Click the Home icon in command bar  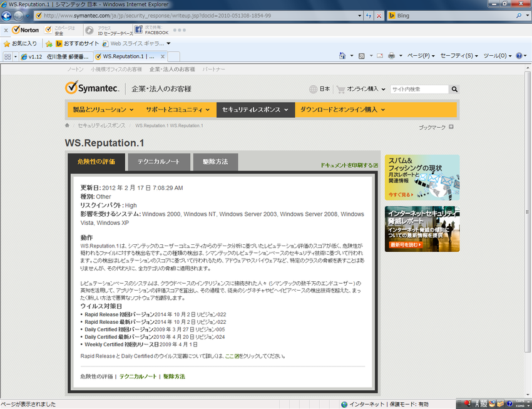click(342, 56)
